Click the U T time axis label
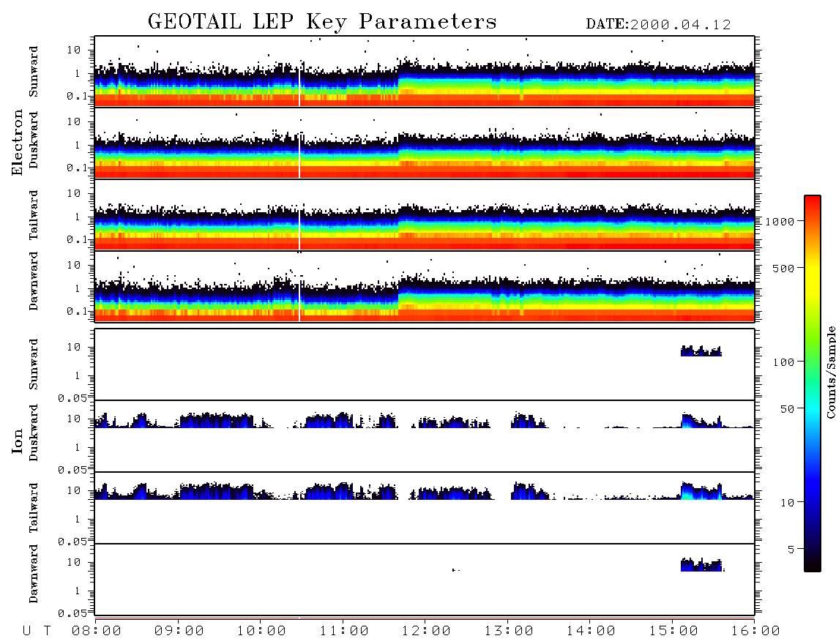 click(x=37, y=632)
